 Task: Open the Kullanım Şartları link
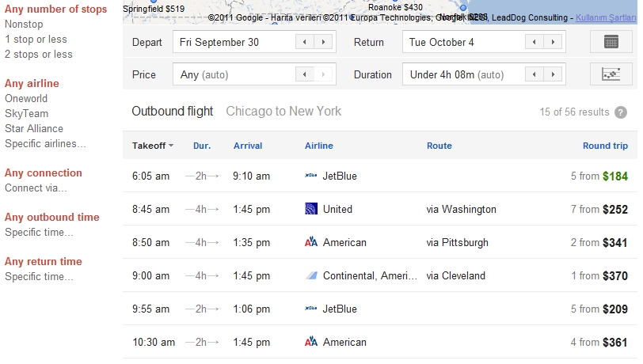point(606,17)
